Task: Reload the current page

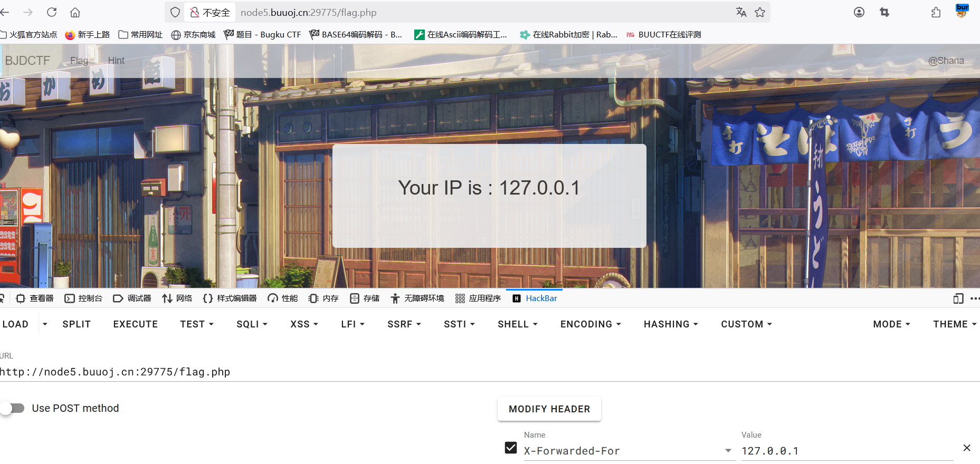Action: (x=52, y=12)
